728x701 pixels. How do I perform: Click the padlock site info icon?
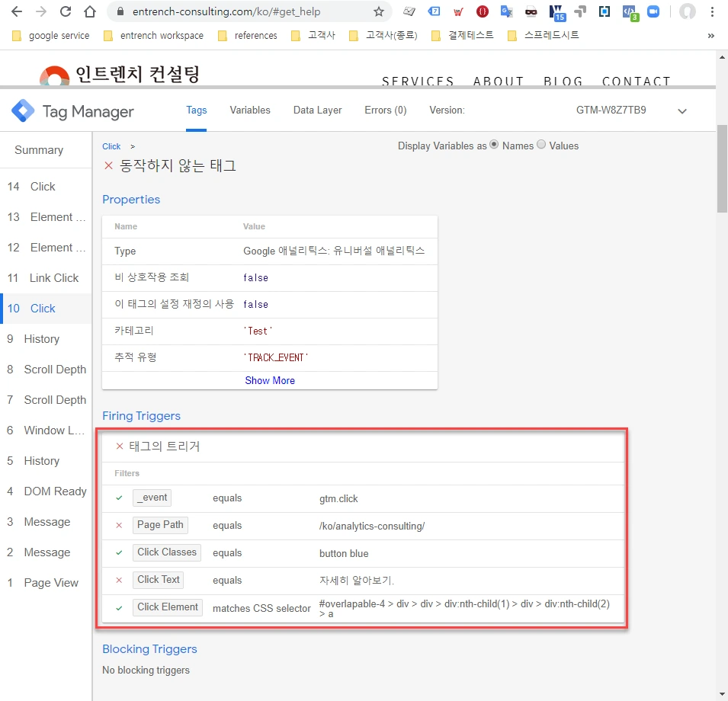pos(120,11)
